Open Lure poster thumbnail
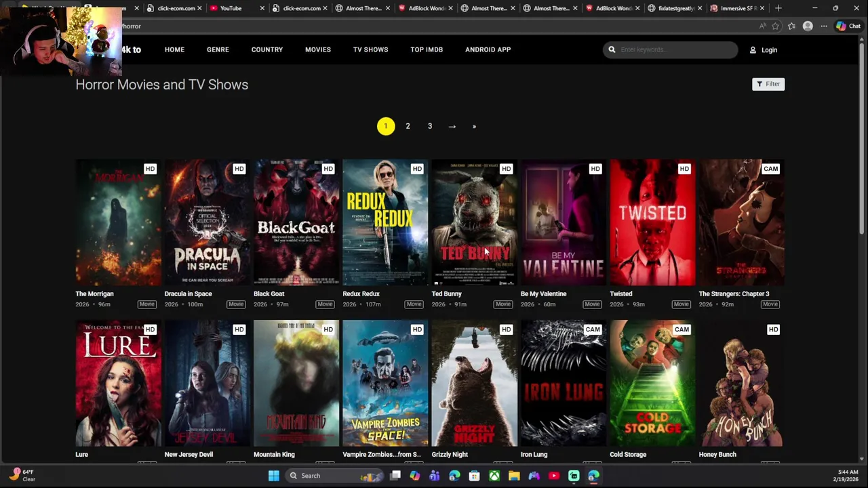 coord(118,383)
